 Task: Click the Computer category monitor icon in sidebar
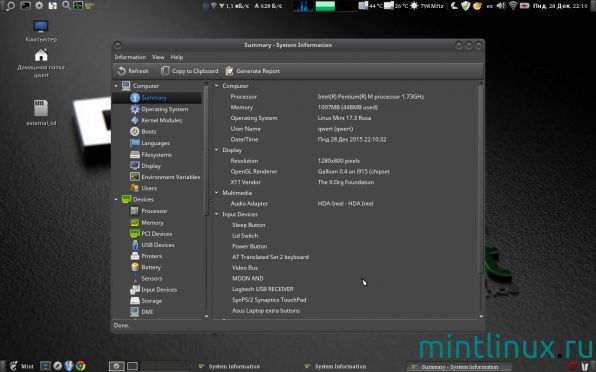tap(126, 86)
